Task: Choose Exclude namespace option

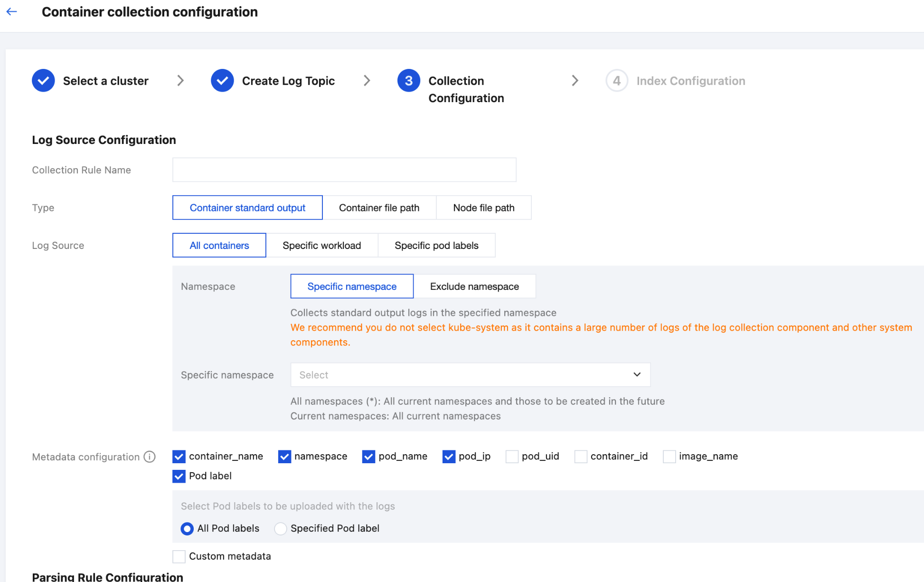Action: click(474, 286)
